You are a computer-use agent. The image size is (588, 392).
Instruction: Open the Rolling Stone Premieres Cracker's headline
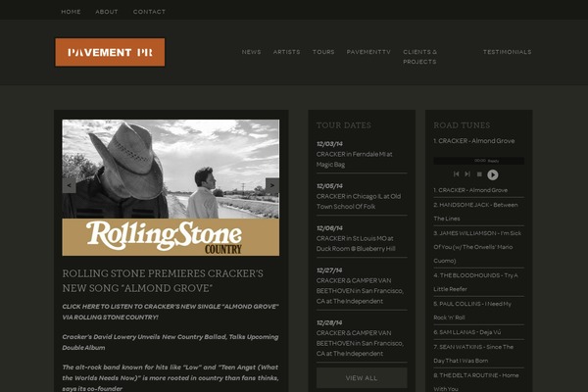(163, 280)
